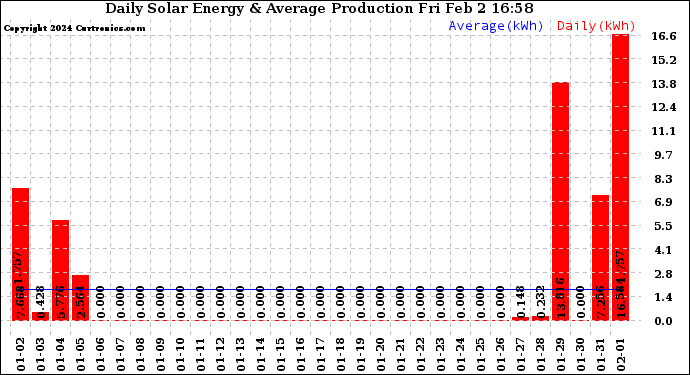Click the x-axis date label 01-30
Screen dimensions: 690x375
(581, 355)
